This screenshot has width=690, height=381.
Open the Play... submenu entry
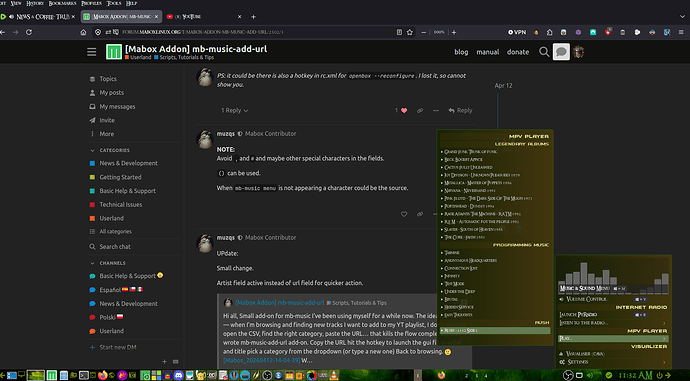point(613,338)
